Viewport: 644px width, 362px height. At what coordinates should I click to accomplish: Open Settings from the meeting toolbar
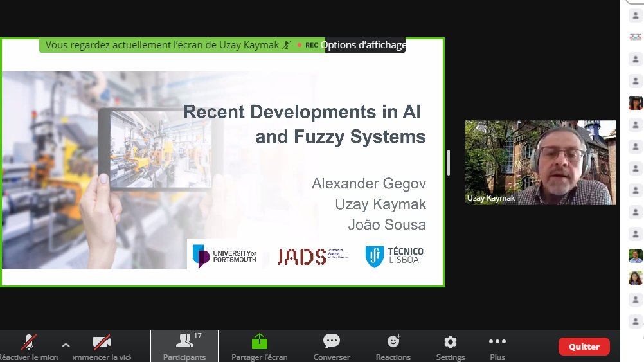[x=450, y=347]
